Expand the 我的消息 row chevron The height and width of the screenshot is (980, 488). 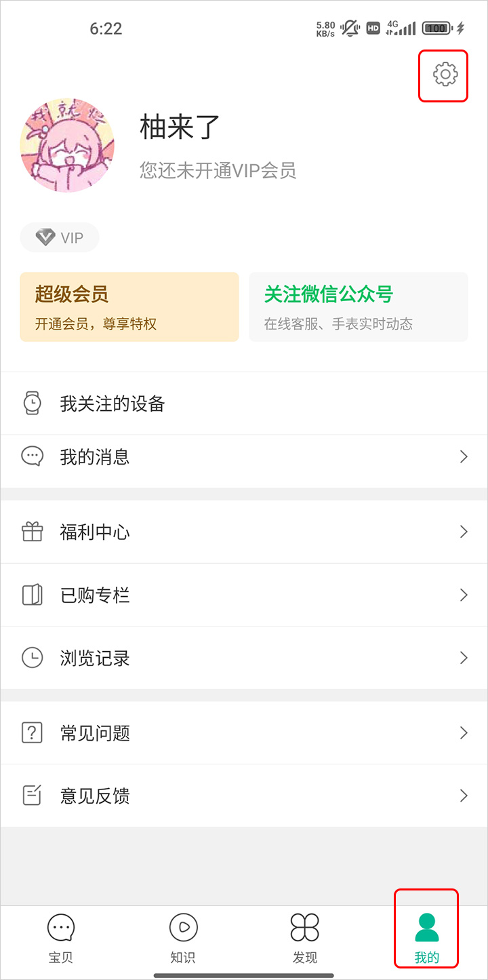tap(464, 456)
